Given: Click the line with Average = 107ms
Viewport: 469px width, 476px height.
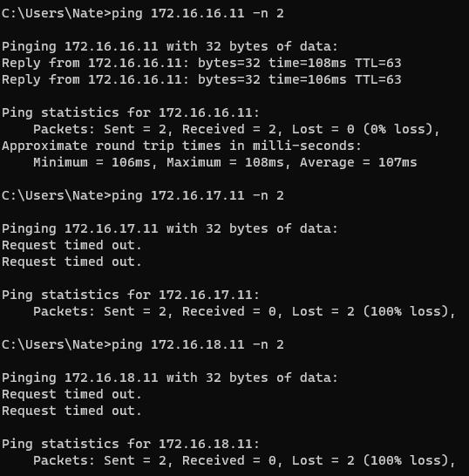Looking at the screenshot, I should click(x=225, y=163).
